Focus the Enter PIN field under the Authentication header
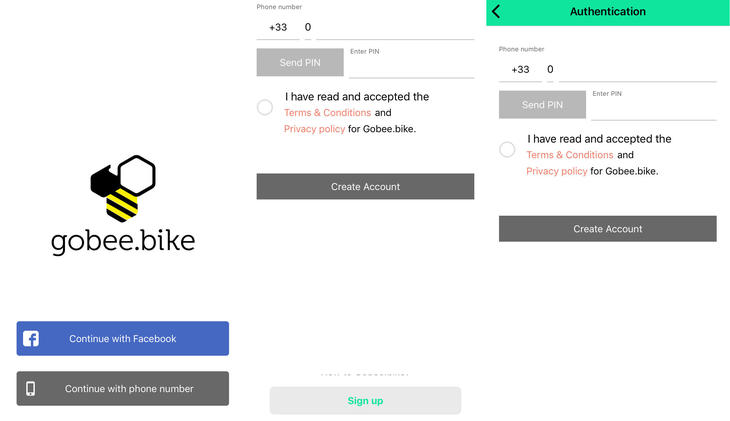 pos(654,108)
